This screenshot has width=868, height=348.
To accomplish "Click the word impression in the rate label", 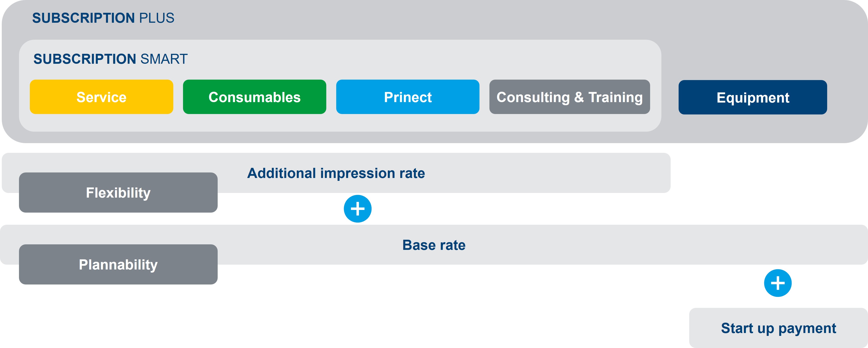I will point(358,173).
